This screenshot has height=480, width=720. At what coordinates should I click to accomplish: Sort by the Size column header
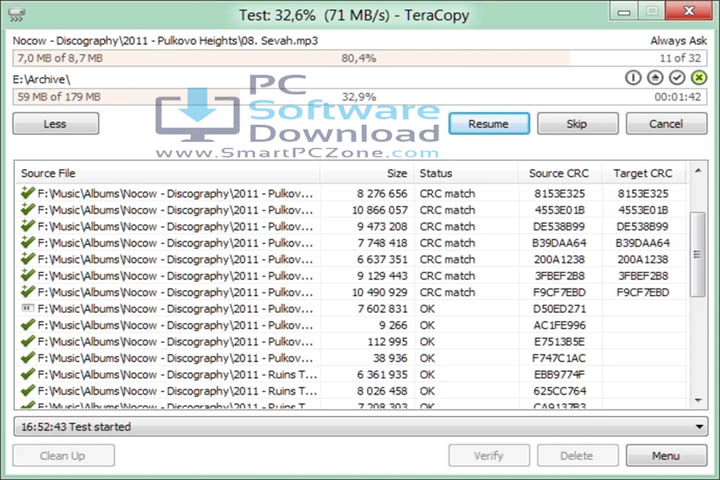click(x=367, y=173)
